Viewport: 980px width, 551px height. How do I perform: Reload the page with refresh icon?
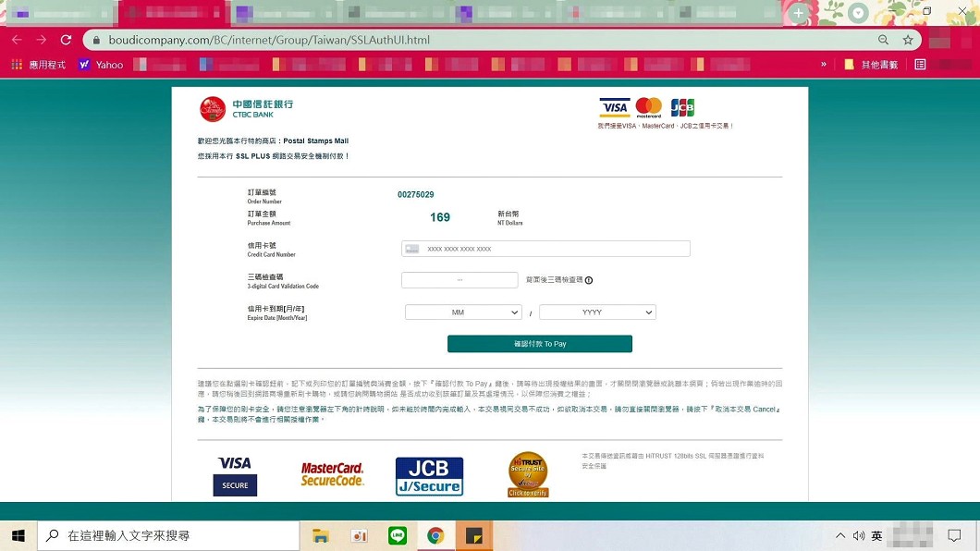tap(66, 40)
